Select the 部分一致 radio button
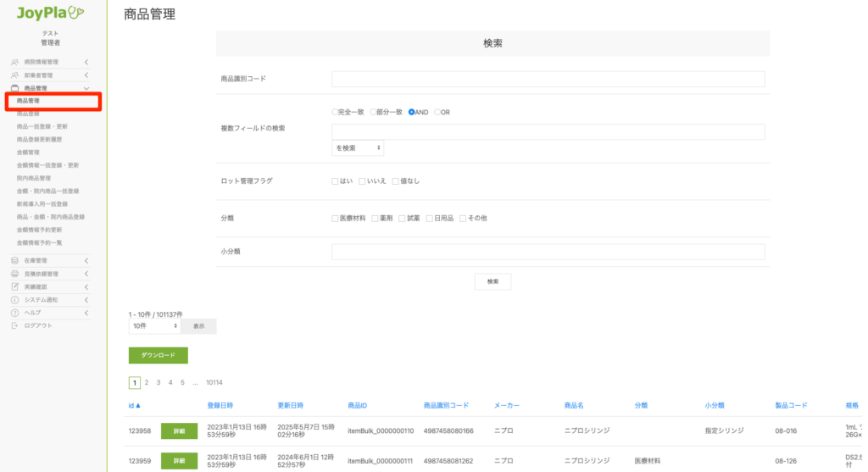The image size is (868, 472). pos(373,112)
